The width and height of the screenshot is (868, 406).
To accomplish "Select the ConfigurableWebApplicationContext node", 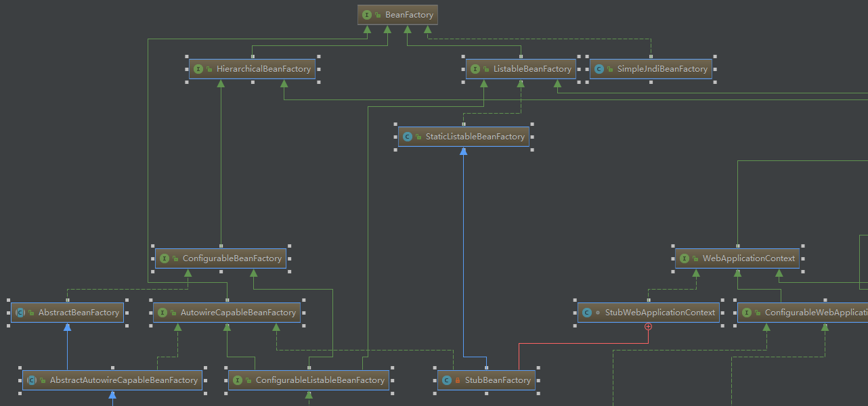I will click(806, 312).
